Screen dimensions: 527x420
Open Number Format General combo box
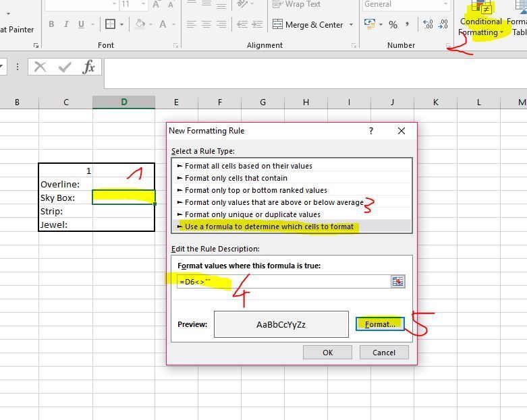click(406, 4)
